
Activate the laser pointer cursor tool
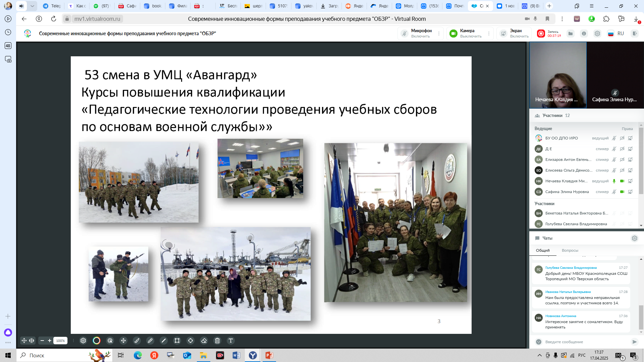[110, 341]
